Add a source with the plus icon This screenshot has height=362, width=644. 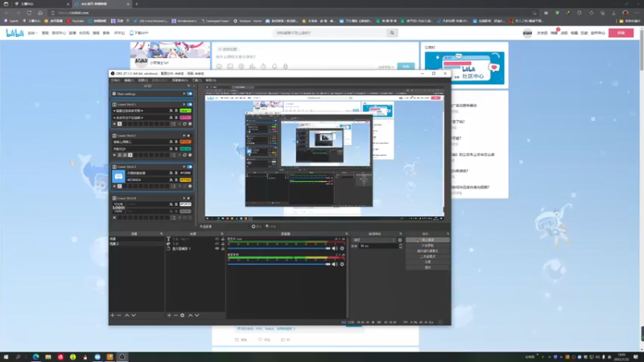tap(169, 315)
